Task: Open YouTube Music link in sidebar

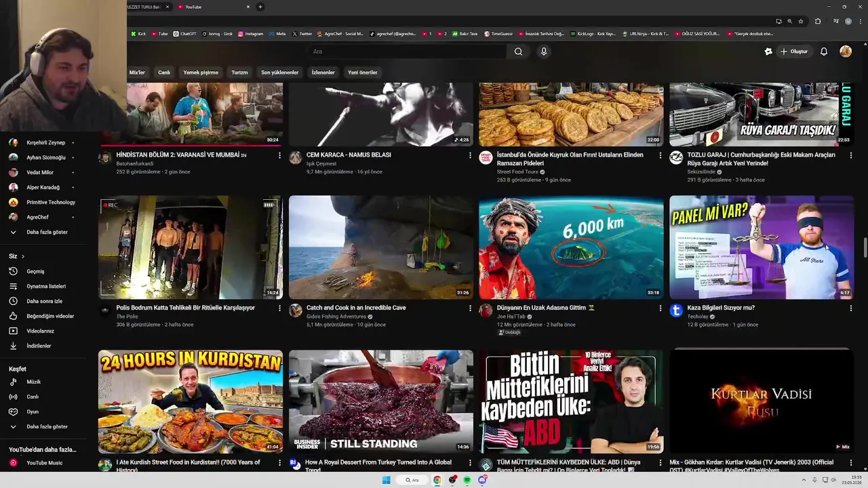Action: pos(44,463)
